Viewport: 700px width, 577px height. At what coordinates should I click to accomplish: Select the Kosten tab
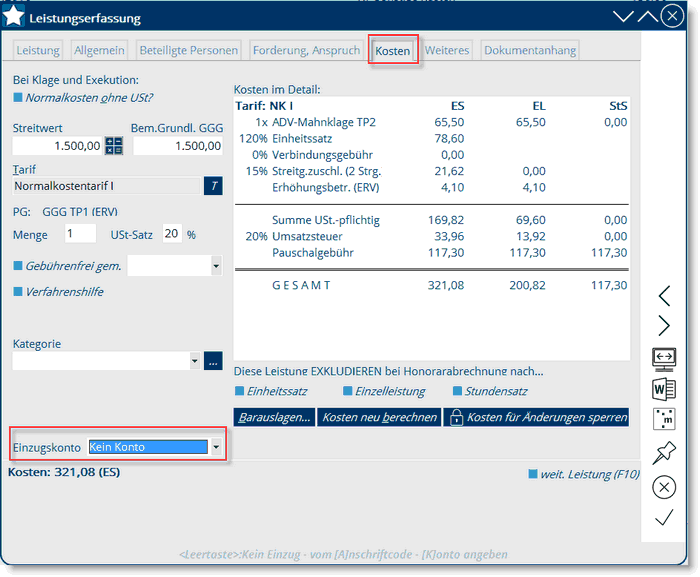tap(392, 50)
